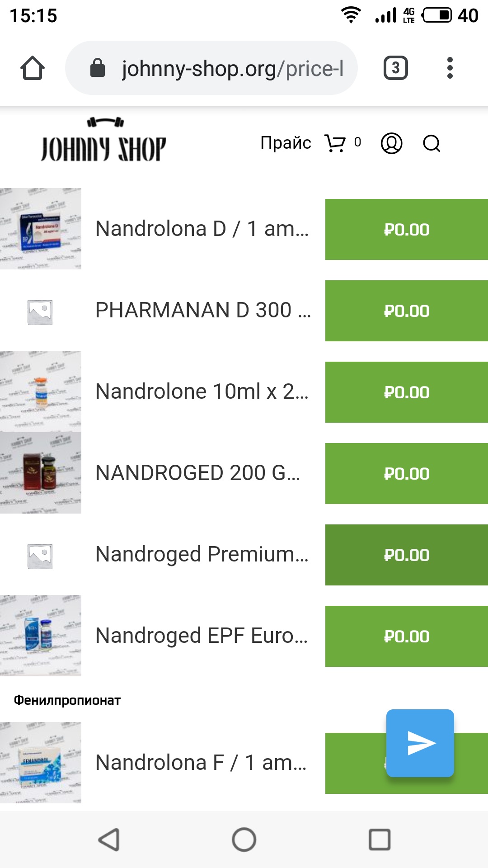Tap the price button for PHARMANAN D 300

point(407,311)
